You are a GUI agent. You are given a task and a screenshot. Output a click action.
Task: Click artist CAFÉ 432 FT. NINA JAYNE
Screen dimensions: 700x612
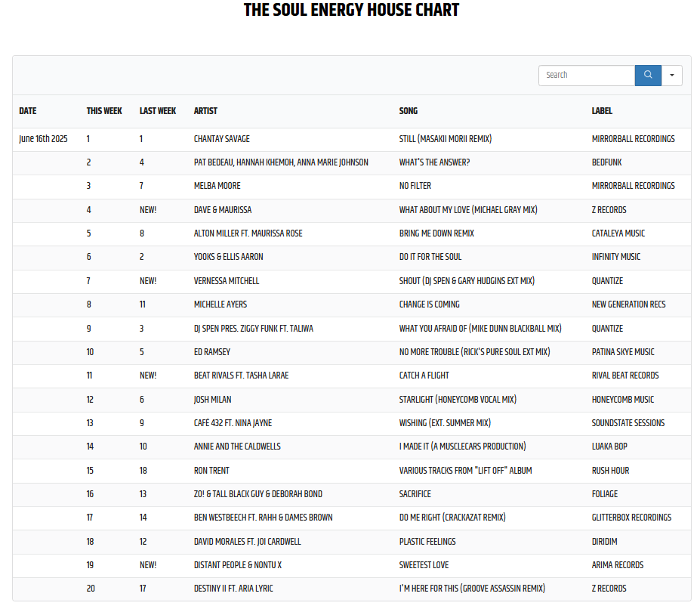(233, 423)
